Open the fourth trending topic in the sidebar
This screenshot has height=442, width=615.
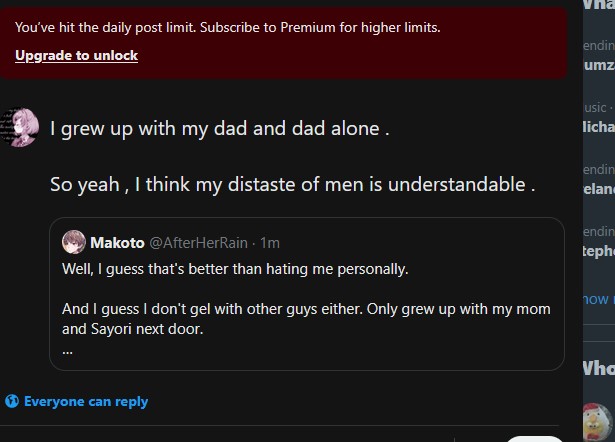[x=599, y=242]
